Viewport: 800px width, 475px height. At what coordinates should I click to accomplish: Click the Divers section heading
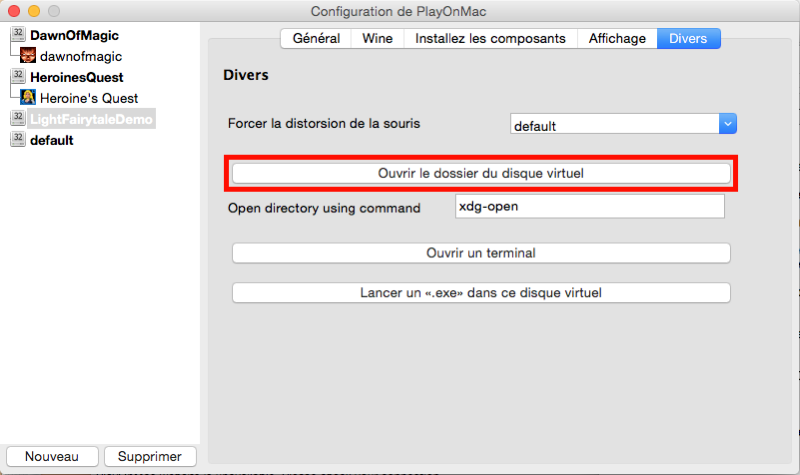[246, 75]
